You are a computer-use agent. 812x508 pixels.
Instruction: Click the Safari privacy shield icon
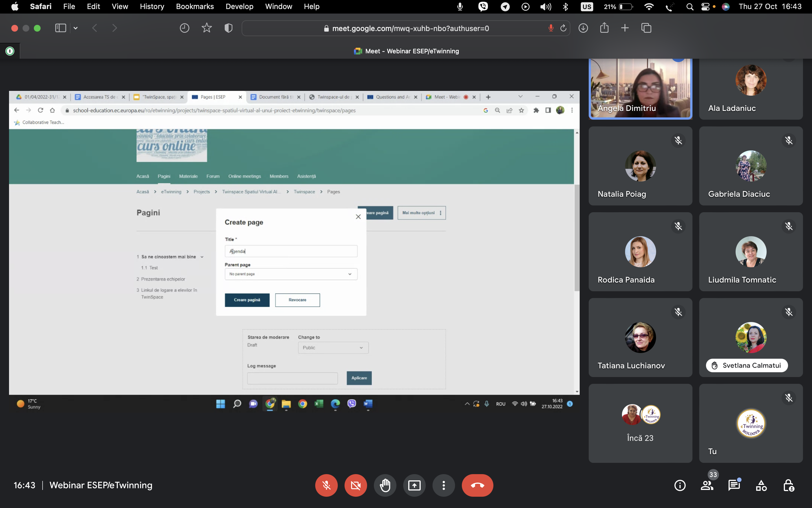[x=228, y=28]
